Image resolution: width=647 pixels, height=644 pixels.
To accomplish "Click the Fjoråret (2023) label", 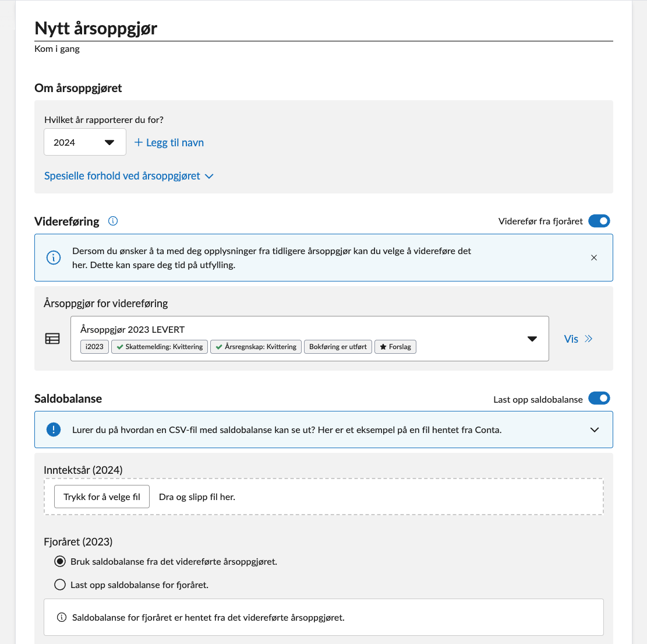I will pyautogui.click(x=78, y=541).
